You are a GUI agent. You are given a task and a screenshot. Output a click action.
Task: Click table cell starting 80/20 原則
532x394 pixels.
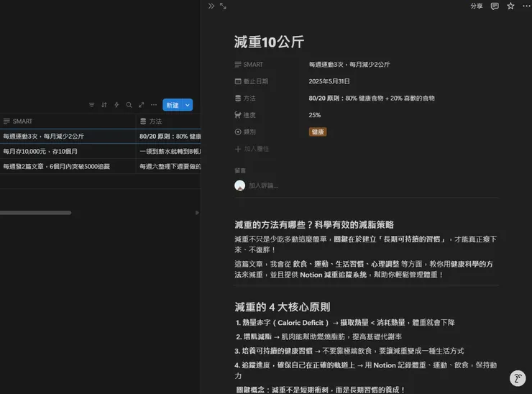pyautogui.click(x=169, y=136)
